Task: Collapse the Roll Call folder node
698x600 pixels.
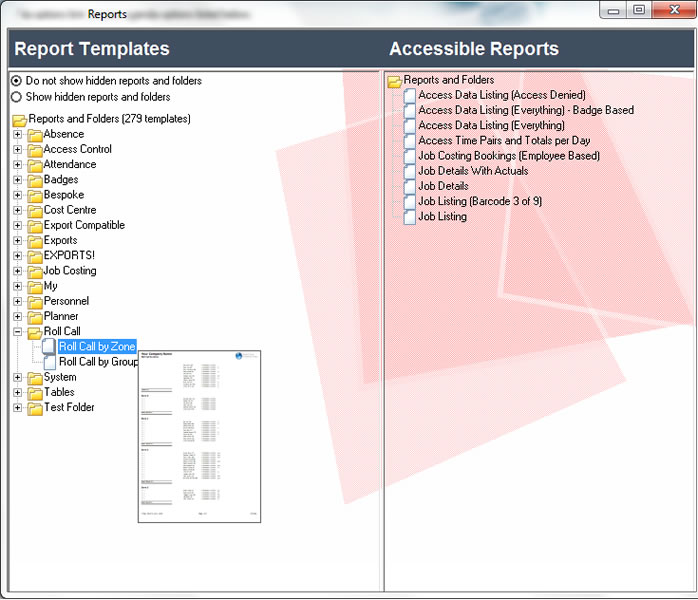Action: [17, 332]
